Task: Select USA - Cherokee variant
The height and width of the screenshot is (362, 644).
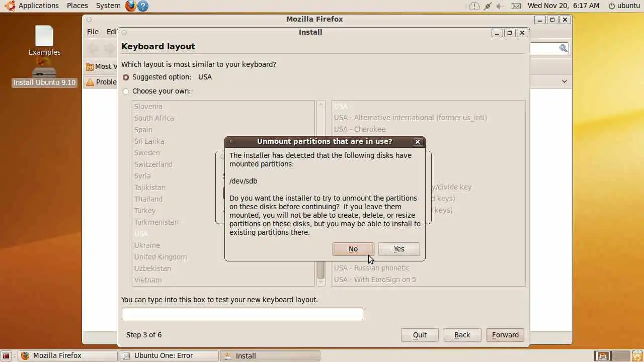Action: coord(428,129)
